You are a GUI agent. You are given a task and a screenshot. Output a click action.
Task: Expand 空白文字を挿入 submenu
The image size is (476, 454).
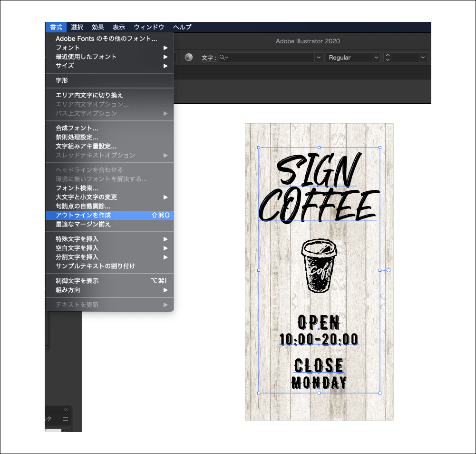109,248
